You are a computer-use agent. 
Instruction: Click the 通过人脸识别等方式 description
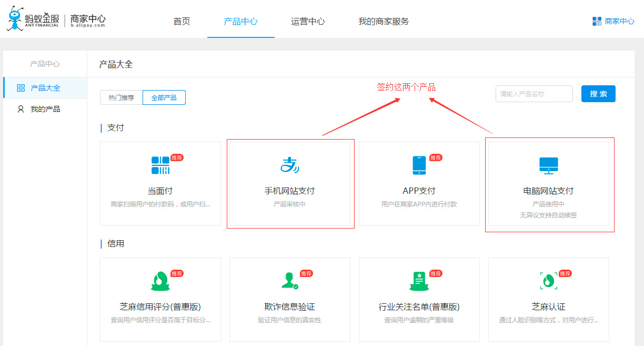coord(549,320)
